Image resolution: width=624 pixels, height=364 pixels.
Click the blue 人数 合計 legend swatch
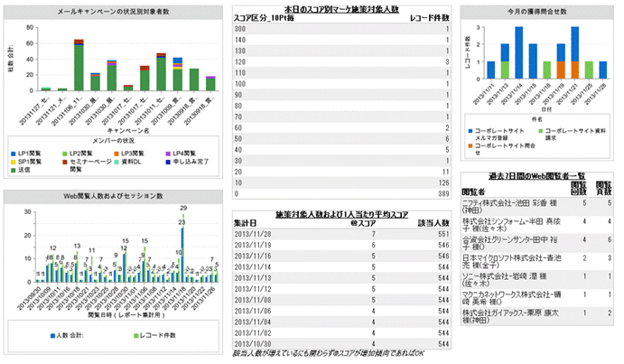[52, 336]
